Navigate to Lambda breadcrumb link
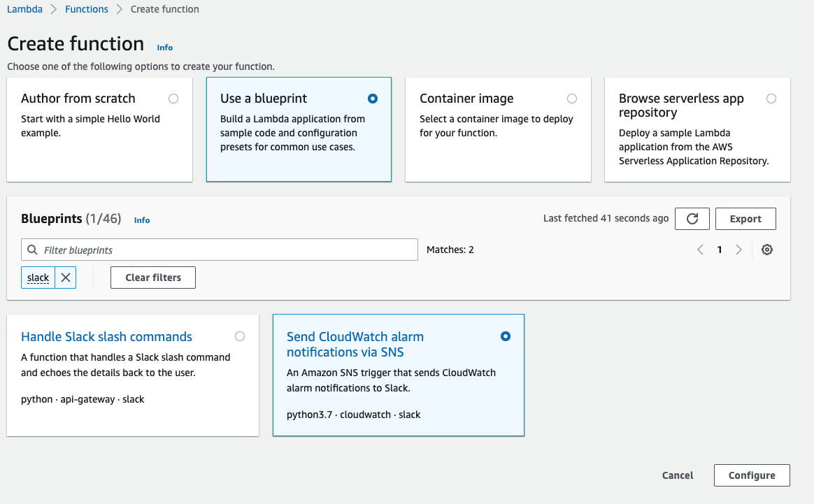The width and height of the screenshot is (814, 504). 24,9
